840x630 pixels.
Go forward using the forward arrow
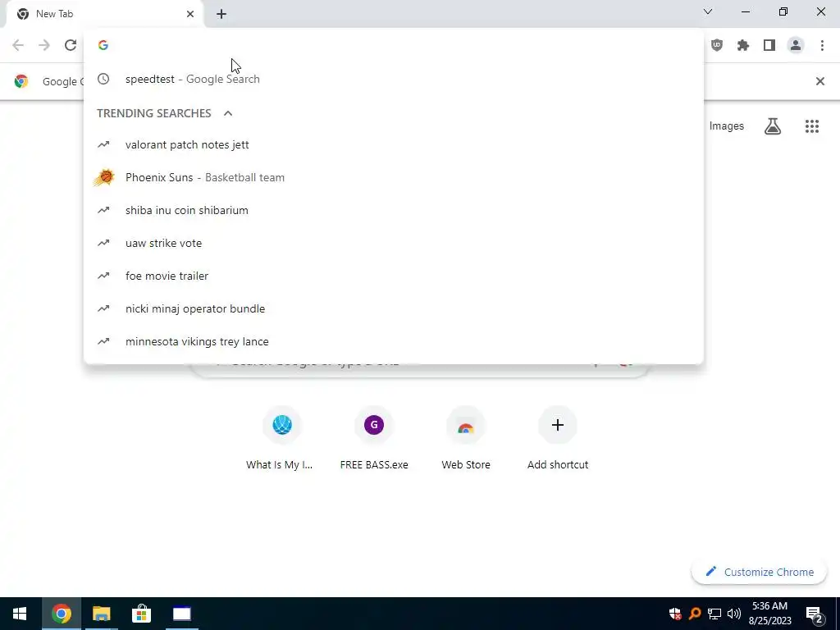44,45
